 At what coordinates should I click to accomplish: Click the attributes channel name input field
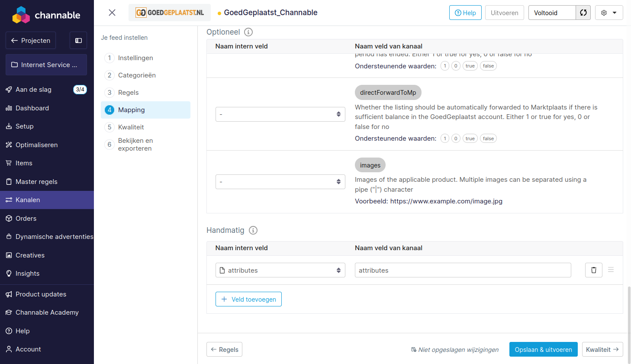click(462, 270)
